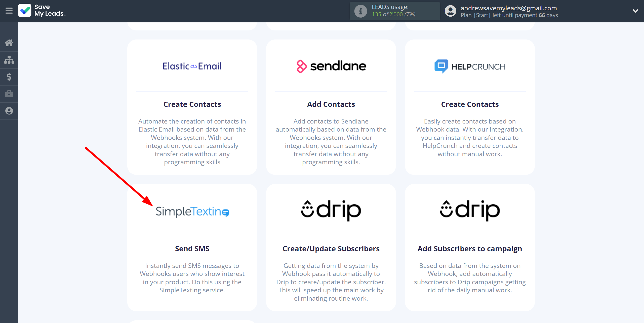Select the Send SMS title
Screen dimensions: 644x323
[192, 249]
